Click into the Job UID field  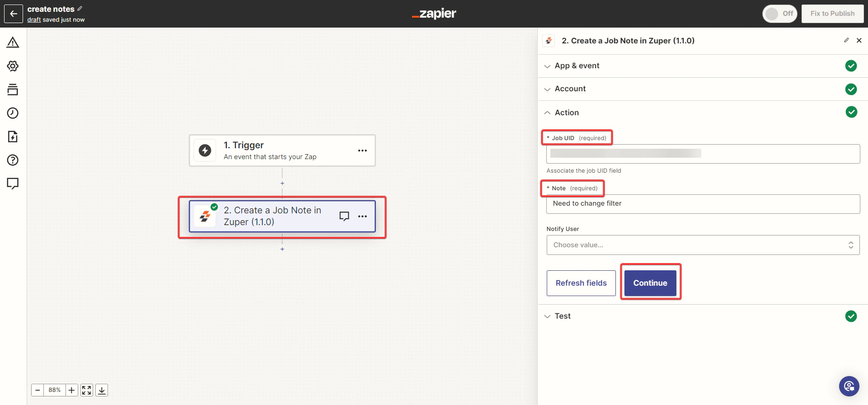[x=703, y=154]
